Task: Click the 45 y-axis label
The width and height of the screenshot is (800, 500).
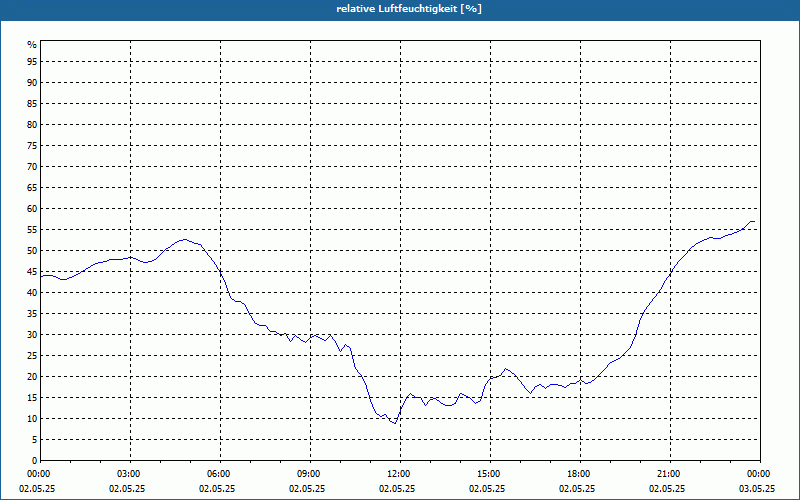Action: pos(32,271)
